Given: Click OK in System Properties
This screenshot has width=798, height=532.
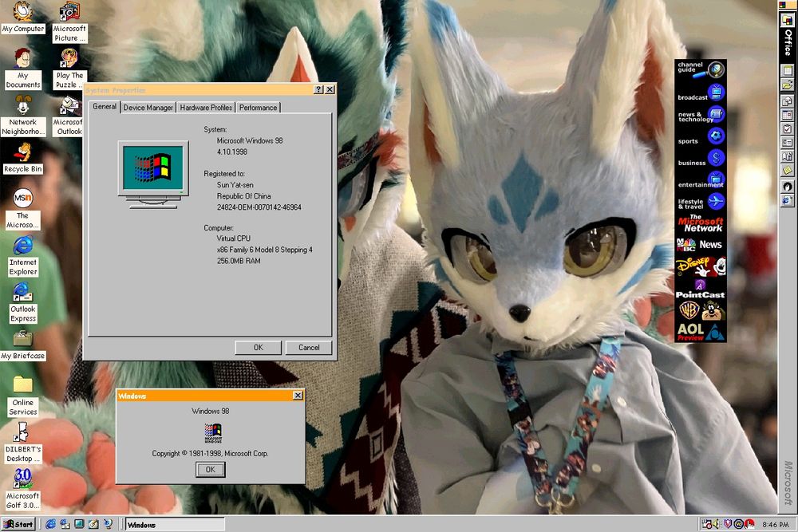Looking at the screenshot, I should (x=258, y=348).
